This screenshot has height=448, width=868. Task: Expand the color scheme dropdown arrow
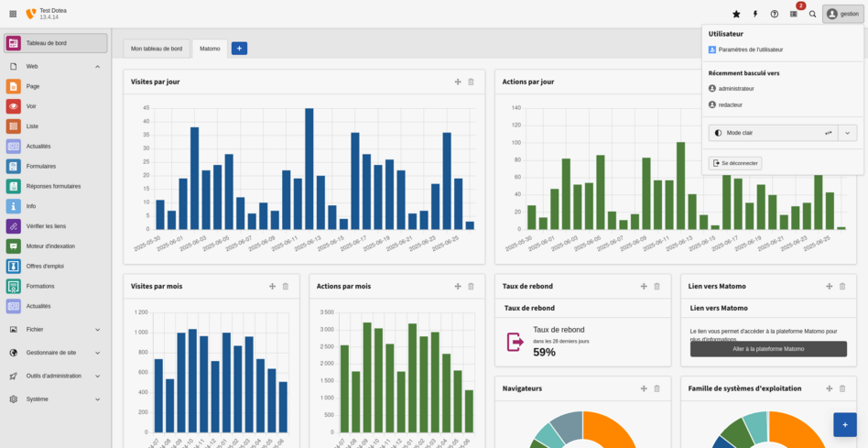pyautogui.click(x=848, y=133)
